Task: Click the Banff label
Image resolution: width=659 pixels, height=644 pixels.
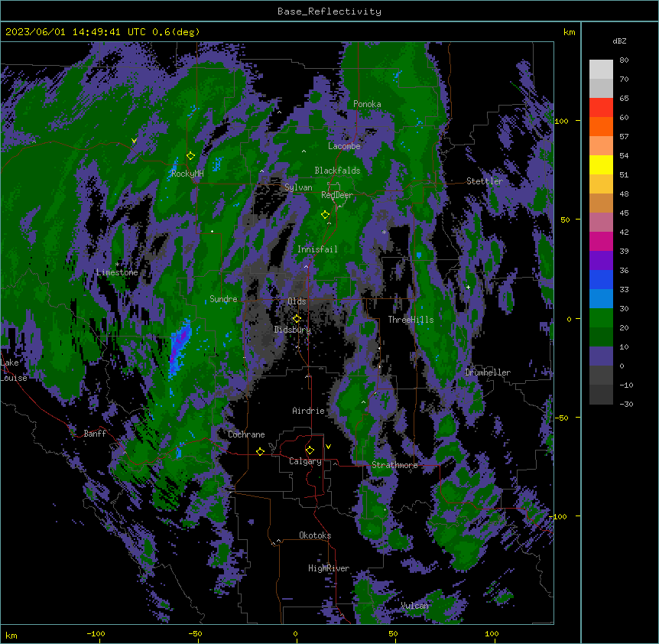Action: pos(95,434)
